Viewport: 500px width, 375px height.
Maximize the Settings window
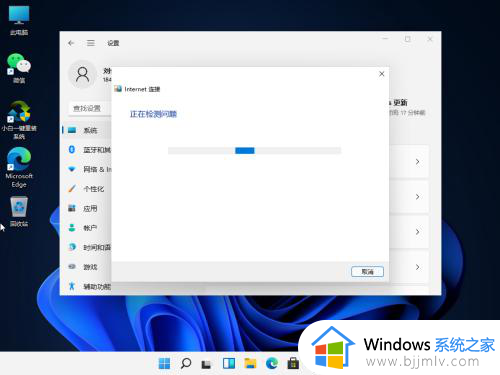pyautogui.click(x=407, y=39)
